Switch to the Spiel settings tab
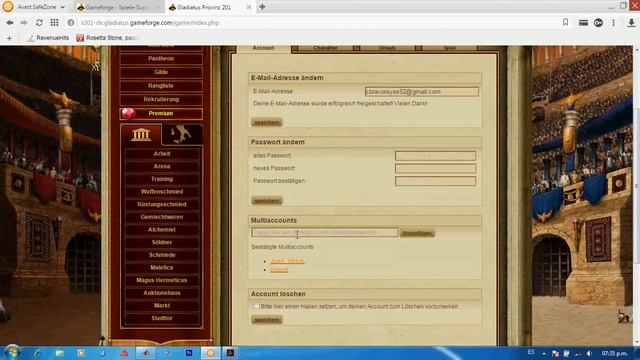 click(x=449, y=48)
